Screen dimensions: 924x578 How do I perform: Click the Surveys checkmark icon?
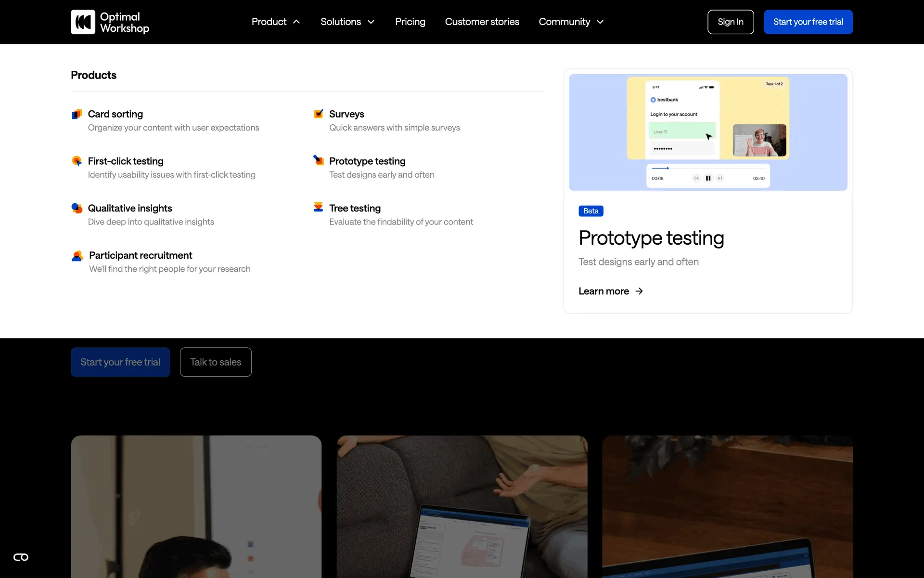pyautogui.click(x=318, y=114)
